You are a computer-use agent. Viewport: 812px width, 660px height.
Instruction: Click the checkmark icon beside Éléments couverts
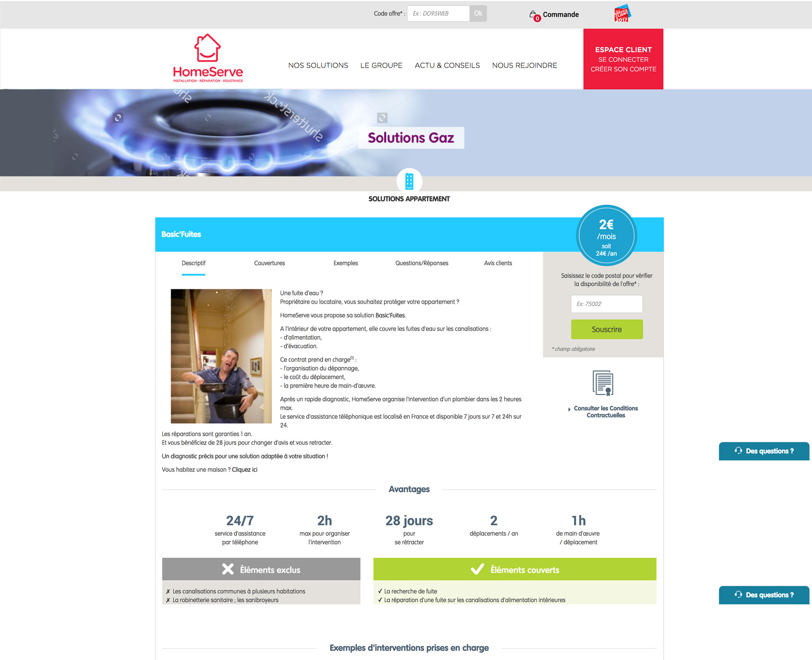pyautogui.click(x=477, y=569)
